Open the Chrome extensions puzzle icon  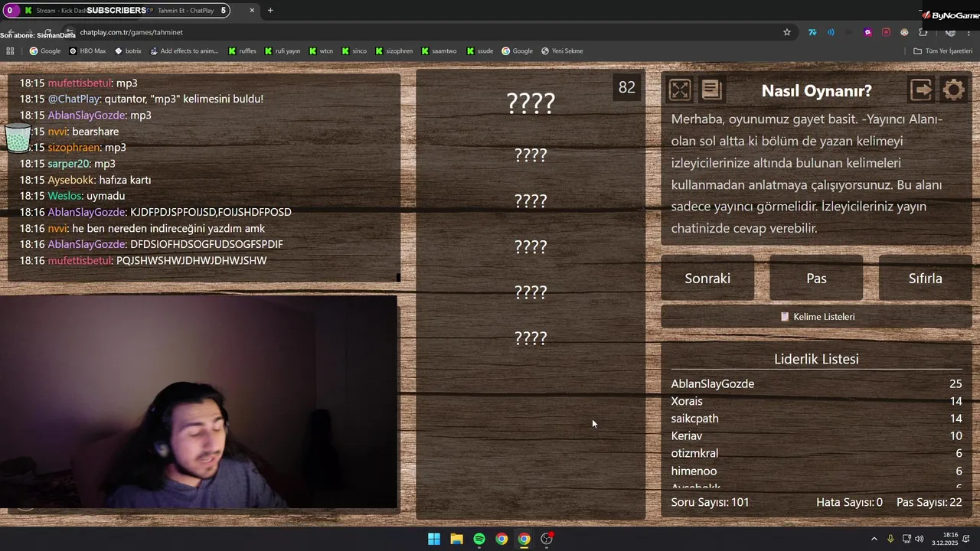923,32
